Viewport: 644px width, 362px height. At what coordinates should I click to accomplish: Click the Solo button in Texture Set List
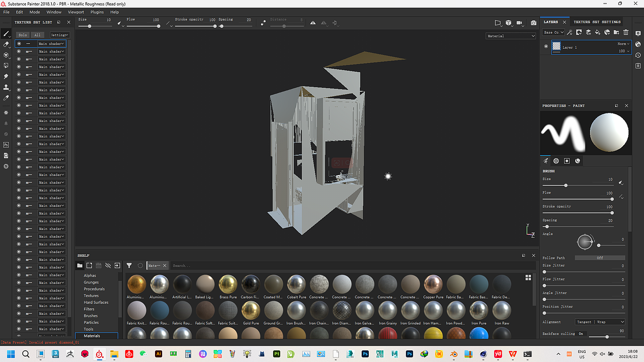coord(22,35)
